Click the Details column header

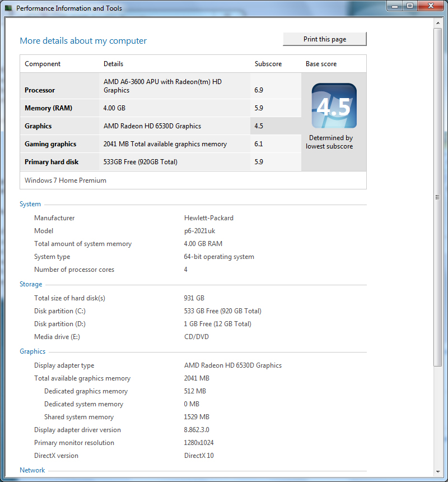[113, 64]
